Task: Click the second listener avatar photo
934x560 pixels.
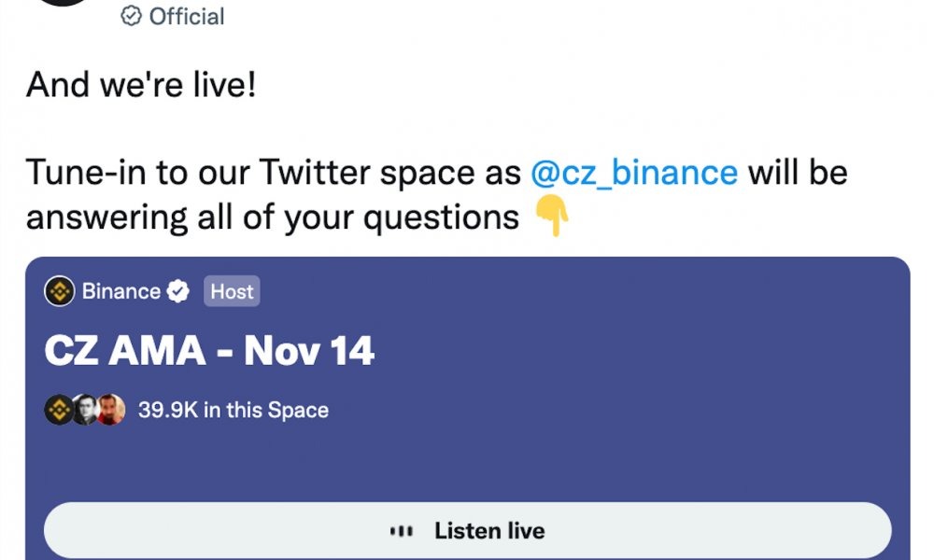Action: click(x=85, y=410)
